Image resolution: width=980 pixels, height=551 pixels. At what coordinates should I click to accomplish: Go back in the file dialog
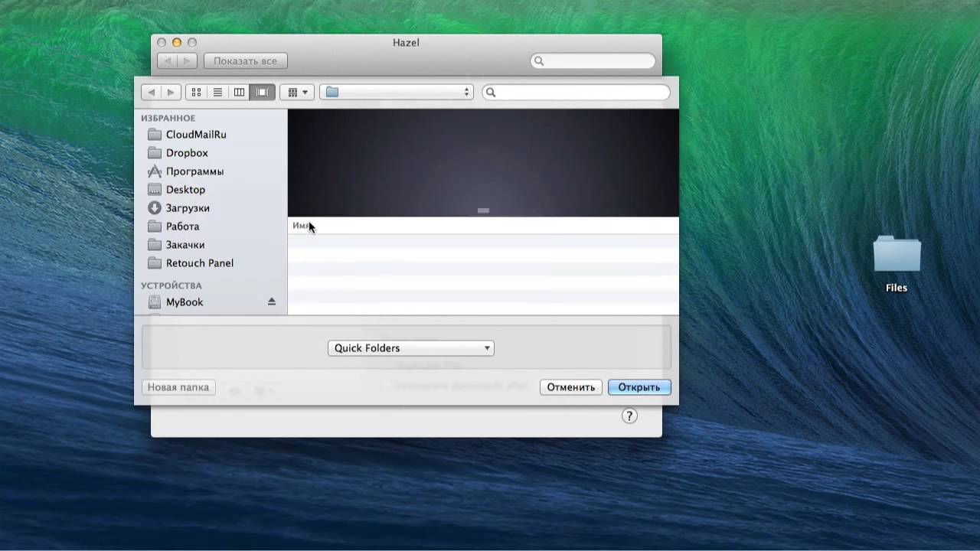(151, 92)
